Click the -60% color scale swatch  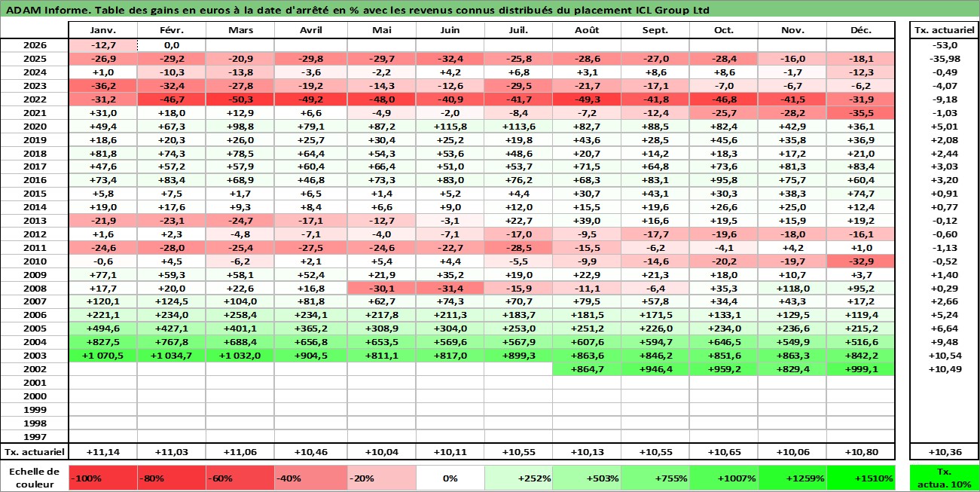(x=240, y=478)
